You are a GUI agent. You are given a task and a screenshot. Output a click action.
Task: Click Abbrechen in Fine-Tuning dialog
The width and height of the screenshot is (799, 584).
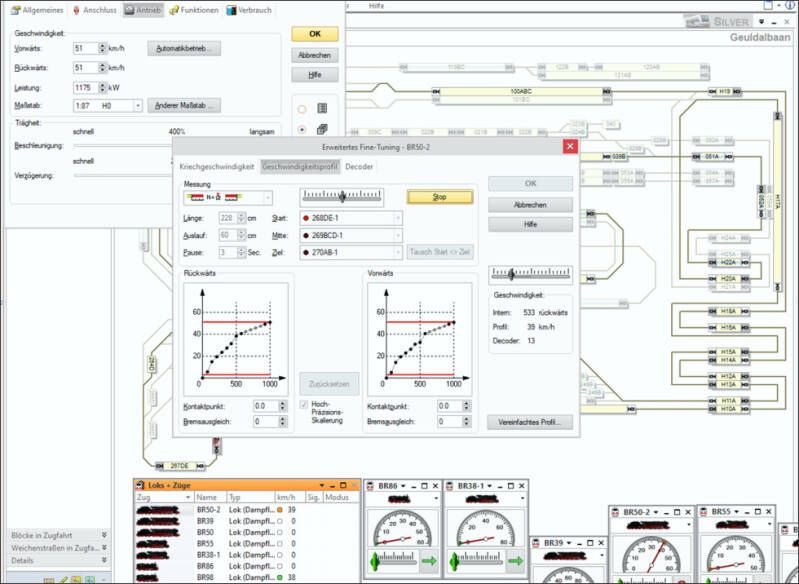(530, 205)
